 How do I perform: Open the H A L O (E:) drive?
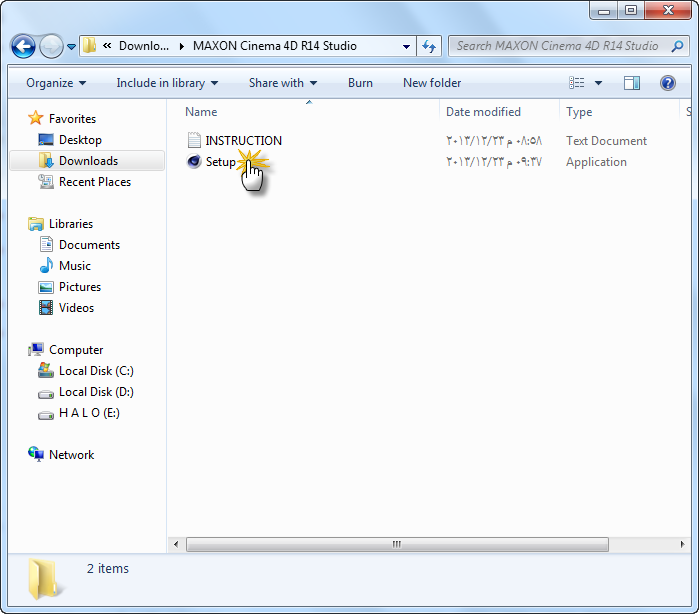click(88, 413)
